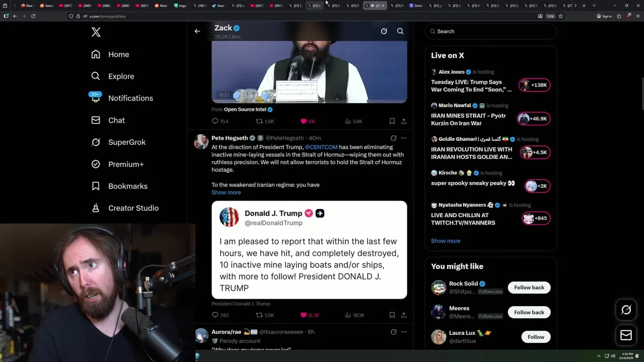Go back in browser history
Image resolution: width=644 pixels, height=362 pixels.
point(15,16)
